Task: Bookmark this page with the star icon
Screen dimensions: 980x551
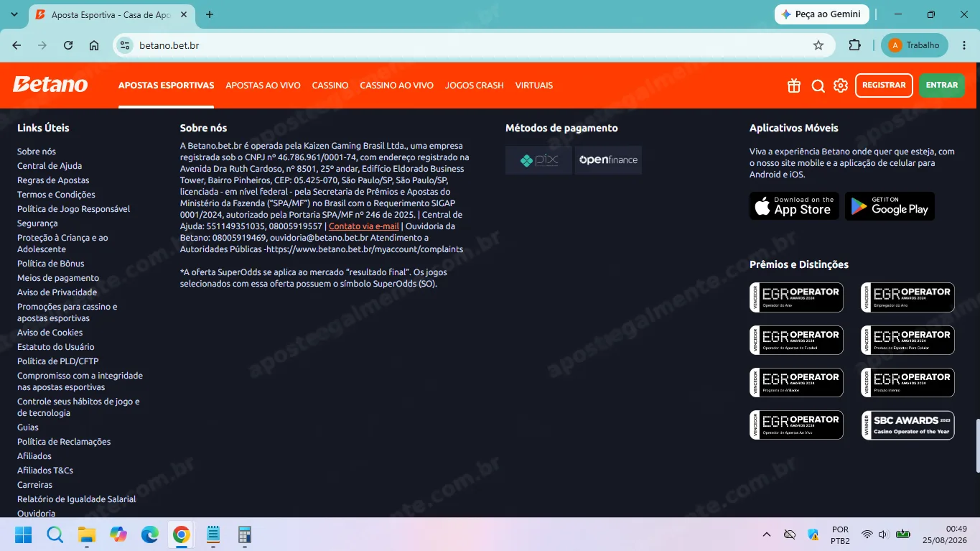Action: pyautogui.click(x=818, y=45)
